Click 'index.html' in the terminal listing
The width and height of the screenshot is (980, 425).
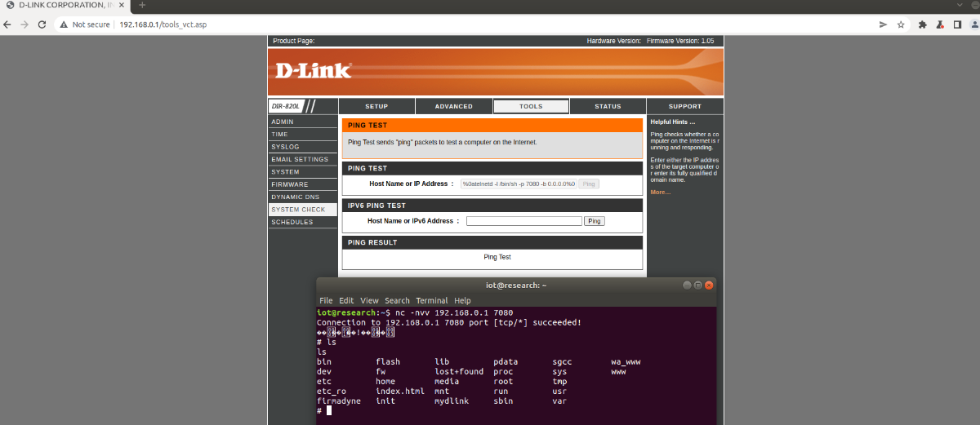pyautogui.click(x=400, y=392)
